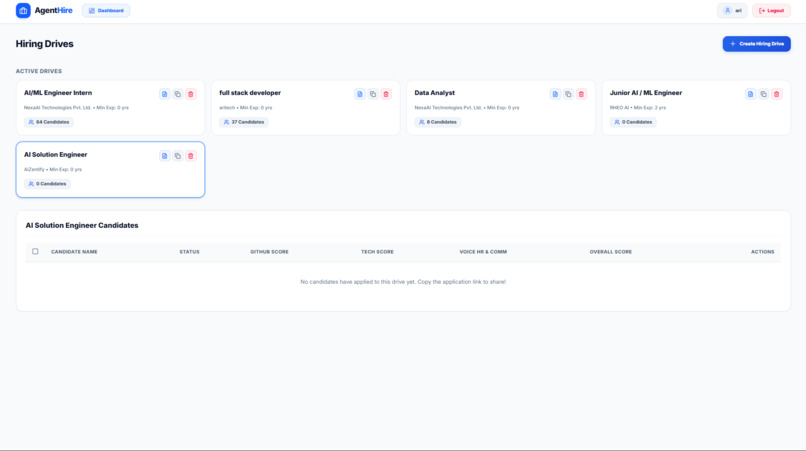Image resolution: width=806 pixels, height=451 pixels.
Task: Delete the full stack developer drive
Action: [386, 94]
